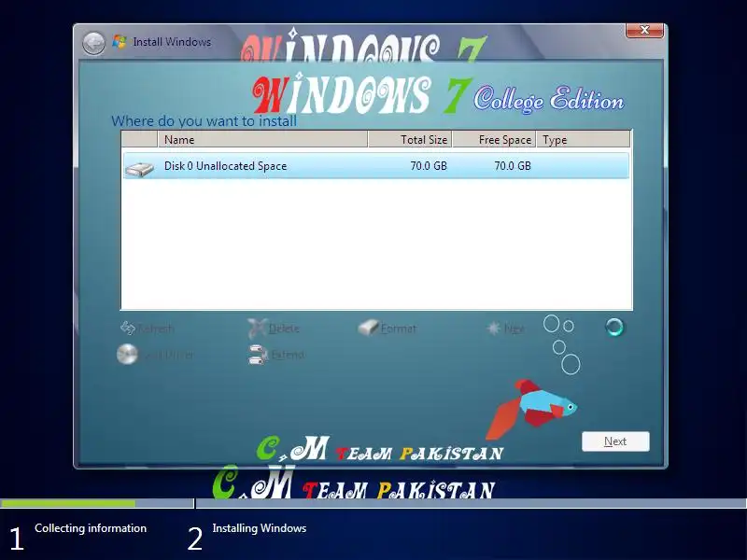Sort by the Total Size column header
Image resolution: width=747 pixels, height=560 pixels.
[410, 139]
